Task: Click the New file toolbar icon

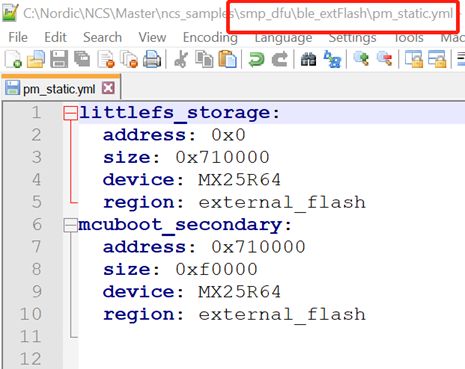Action: [x=13, y=59]
